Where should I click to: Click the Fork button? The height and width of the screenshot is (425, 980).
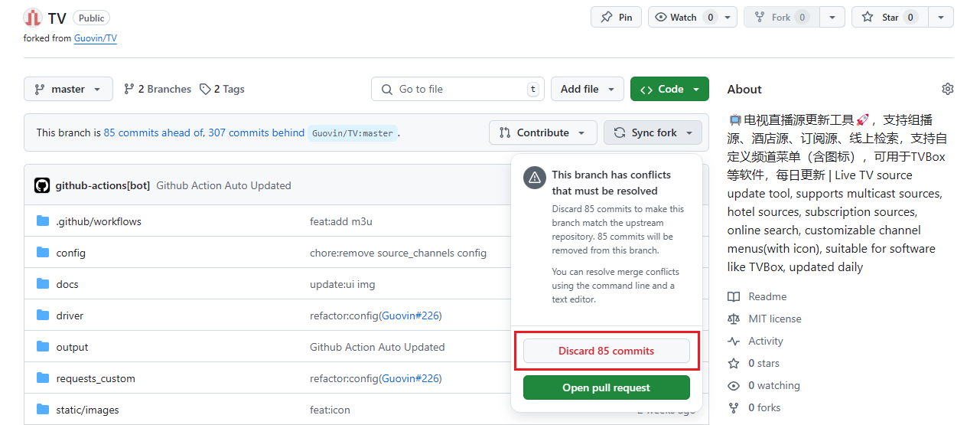click(782, 17)
